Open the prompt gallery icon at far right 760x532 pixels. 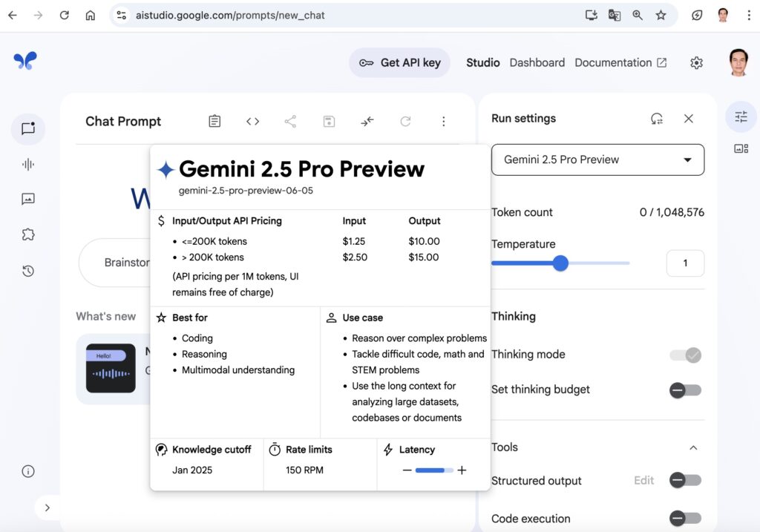741,148
